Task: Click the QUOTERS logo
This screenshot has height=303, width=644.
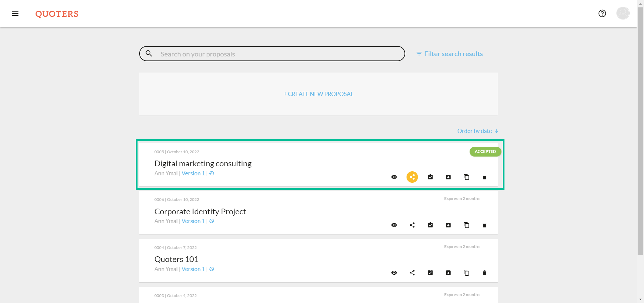Action: [x=57, y=14]
